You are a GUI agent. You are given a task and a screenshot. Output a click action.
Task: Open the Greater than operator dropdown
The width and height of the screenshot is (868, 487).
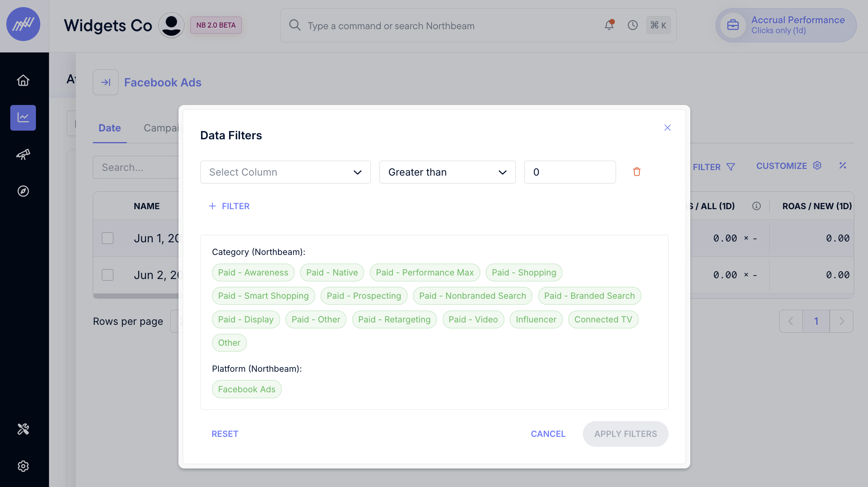[447, 172]
